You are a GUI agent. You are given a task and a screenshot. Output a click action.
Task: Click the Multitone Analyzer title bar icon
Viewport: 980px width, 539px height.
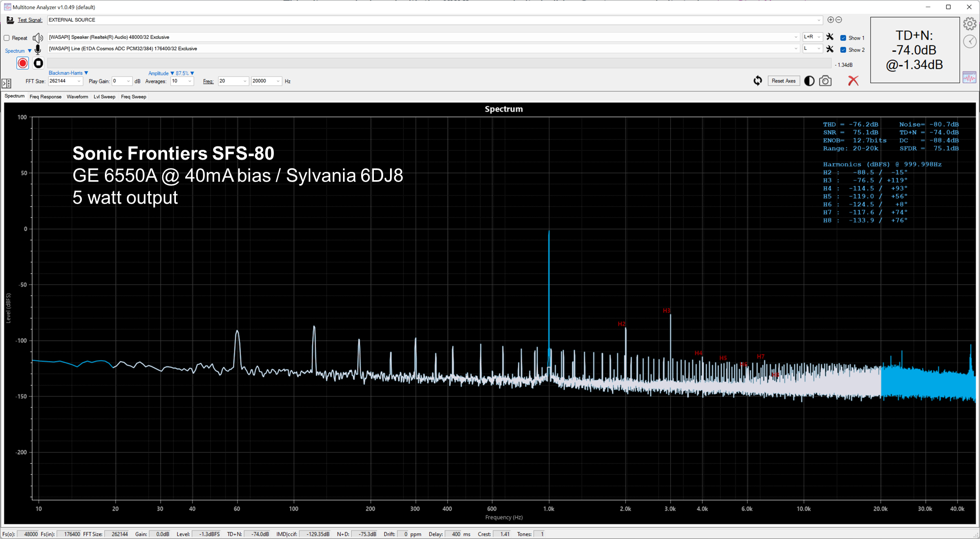coord(7,7)
